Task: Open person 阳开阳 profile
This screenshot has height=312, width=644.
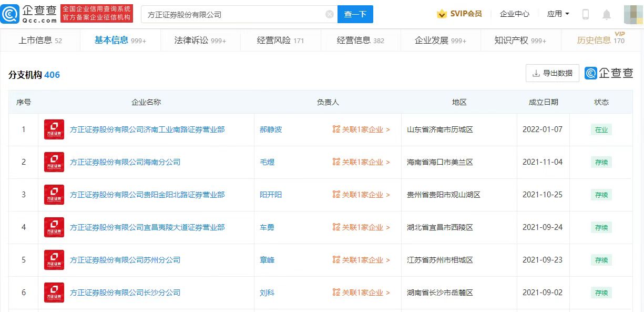Action: [271, 195]
